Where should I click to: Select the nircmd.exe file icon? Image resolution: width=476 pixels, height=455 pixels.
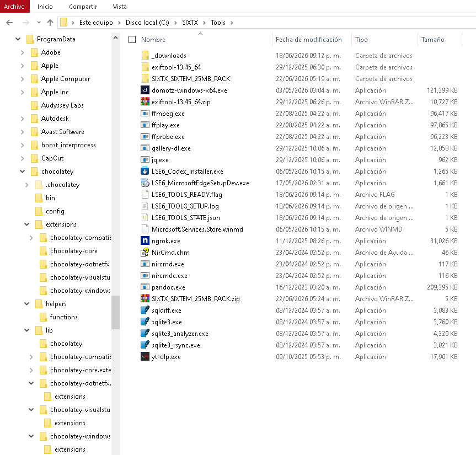(145, 264)
